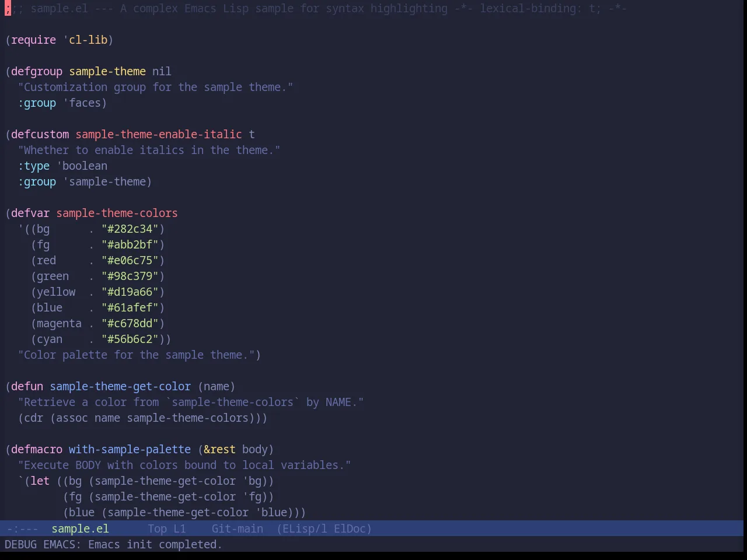747x560 pixels.
Task: Click the -:--- buffer status in mode line
Action: tap(22, 528)
